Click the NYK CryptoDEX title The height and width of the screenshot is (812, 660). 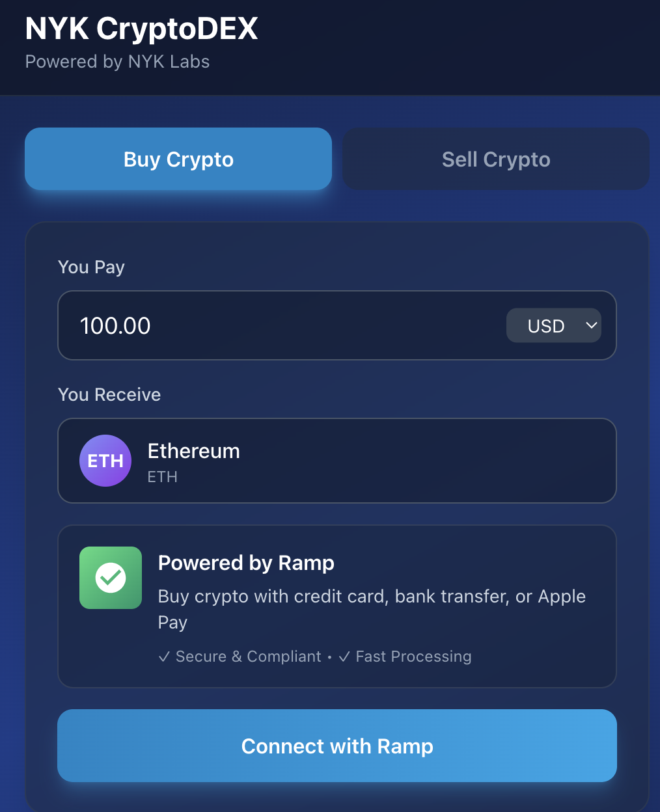(x=141, y=29)
